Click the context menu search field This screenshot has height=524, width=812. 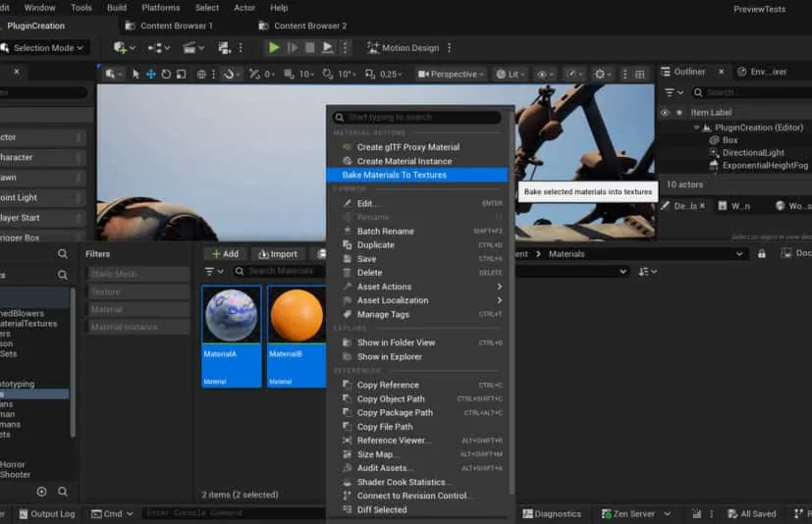(x=417, y=118)
